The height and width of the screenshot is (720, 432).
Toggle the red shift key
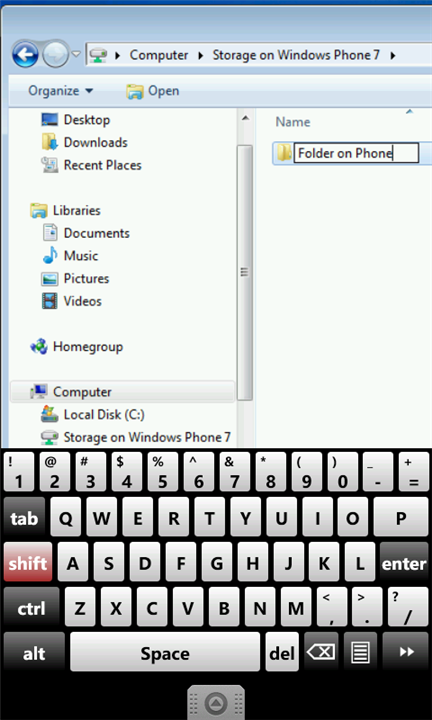pos(28,562)
